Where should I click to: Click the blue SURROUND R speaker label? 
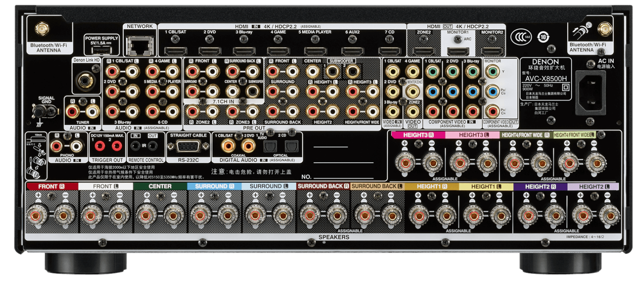(215, 186)
